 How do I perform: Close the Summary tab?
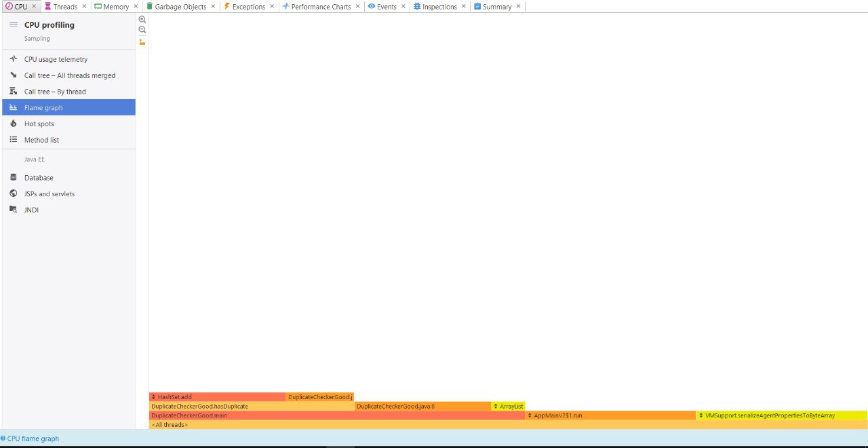coord(519,6)
